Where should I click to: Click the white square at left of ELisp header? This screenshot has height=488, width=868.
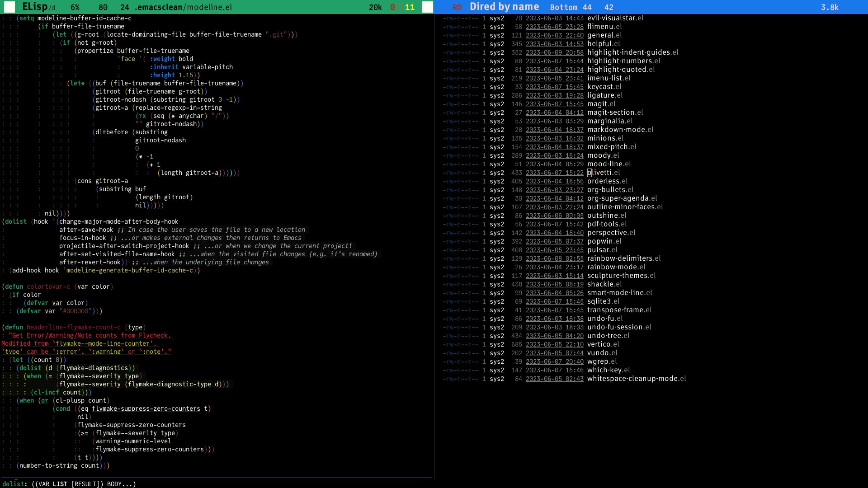(9, 7)
